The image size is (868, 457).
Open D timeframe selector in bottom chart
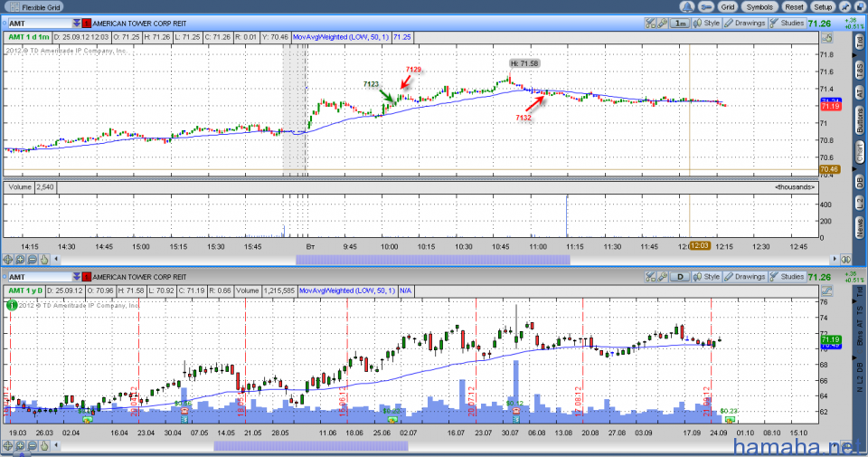tap(680, 277)
